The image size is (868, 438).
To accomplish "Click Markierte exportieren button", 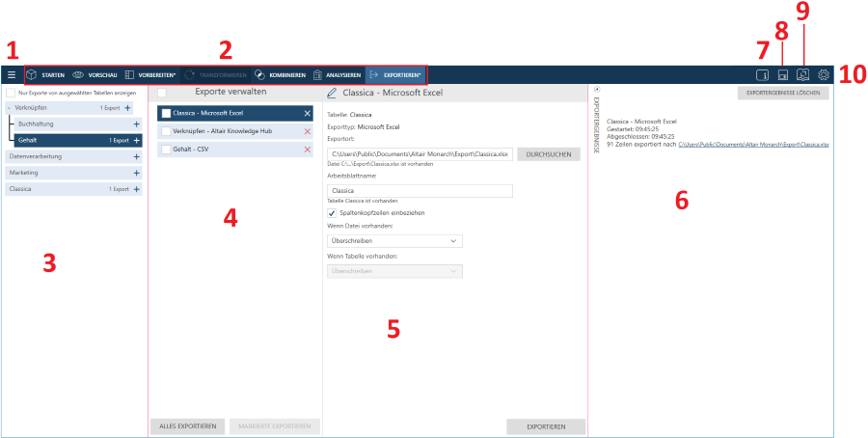I will coord(275,426).
